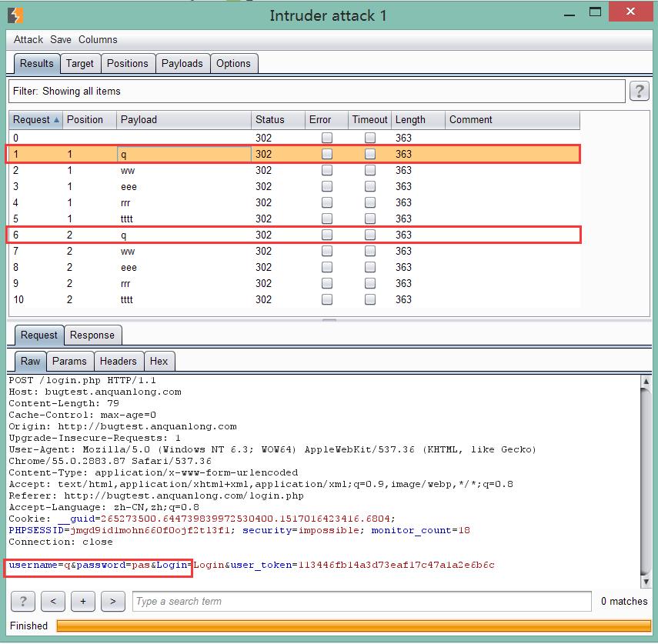Toggle Error checkbox for request 10
658x644 pixels.
pos(327,300)
